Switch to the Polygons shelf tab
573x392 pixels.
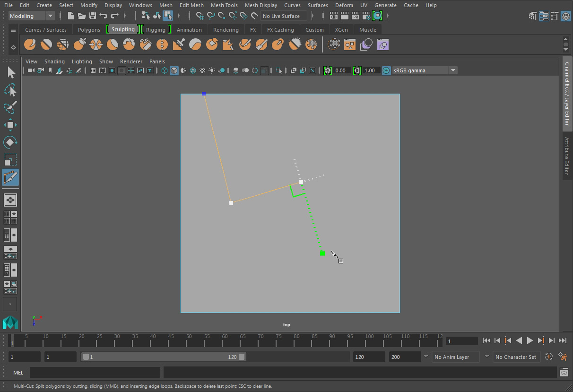click(x=89, y=30)
